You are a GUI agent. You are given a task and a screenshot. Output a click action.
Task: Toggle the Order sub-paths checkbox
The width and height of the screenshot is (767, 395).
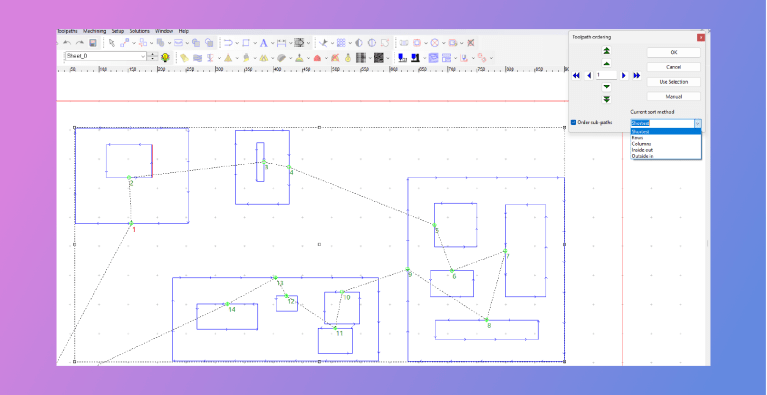(x=573, y=122)
